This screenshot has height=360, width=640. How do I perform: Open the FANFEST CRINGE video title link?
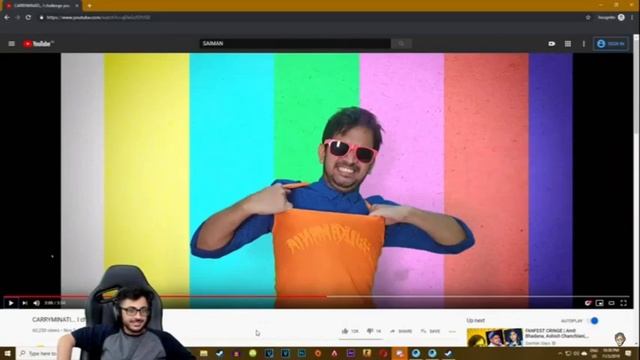[557, 333]
